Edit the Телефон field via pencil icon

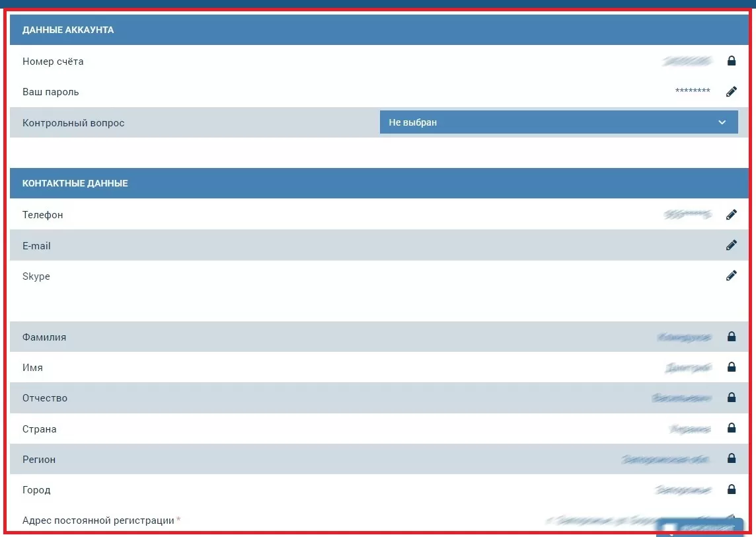tap(731, 215)
